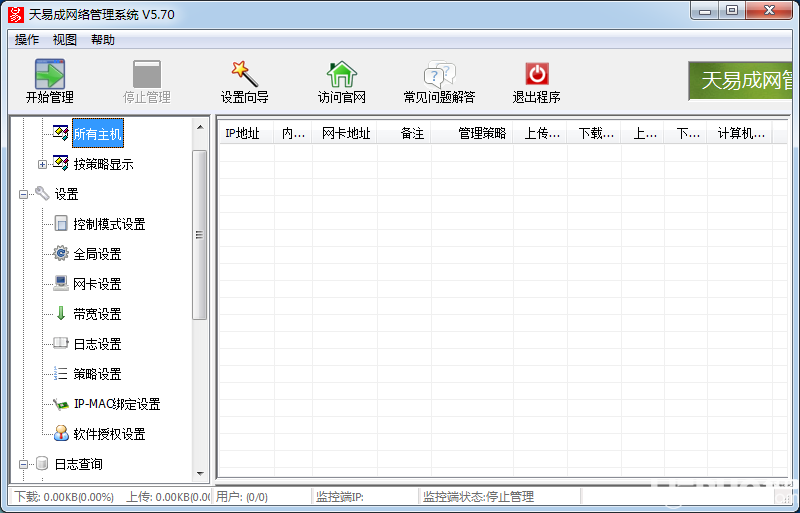Click the 内... column header
The height and width of the screenshot is (513, 800).
click(x=293, y=133)
